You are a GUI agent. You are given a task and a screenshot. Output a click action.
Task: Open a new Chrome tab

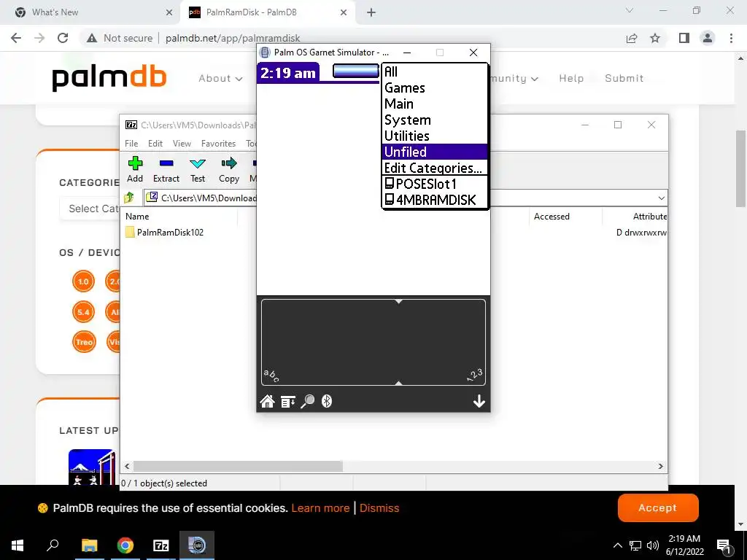371,12
